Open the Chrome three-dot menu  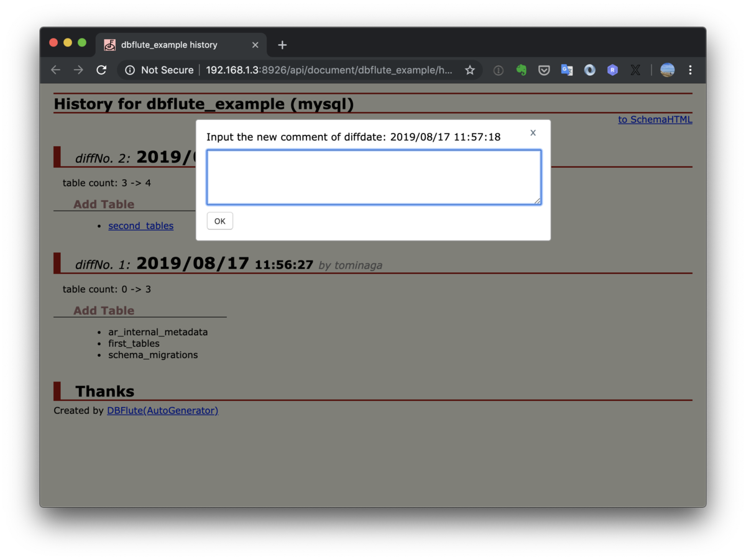pyautogui.click(x=690, y=70)
